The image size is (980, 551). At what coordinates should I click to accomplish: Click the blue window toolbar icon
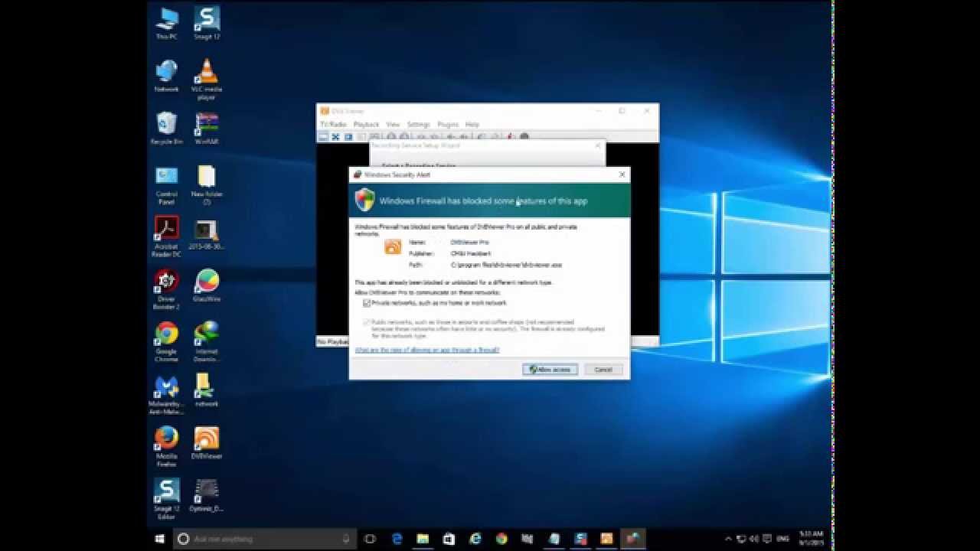click(348, 137)
